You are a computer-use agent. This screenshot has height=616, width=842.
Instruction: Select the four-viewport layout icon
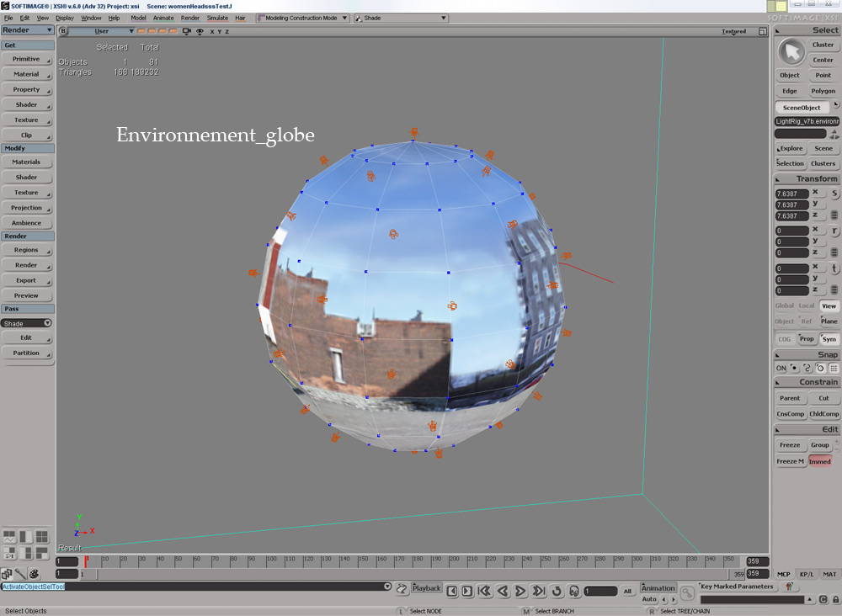42,536
